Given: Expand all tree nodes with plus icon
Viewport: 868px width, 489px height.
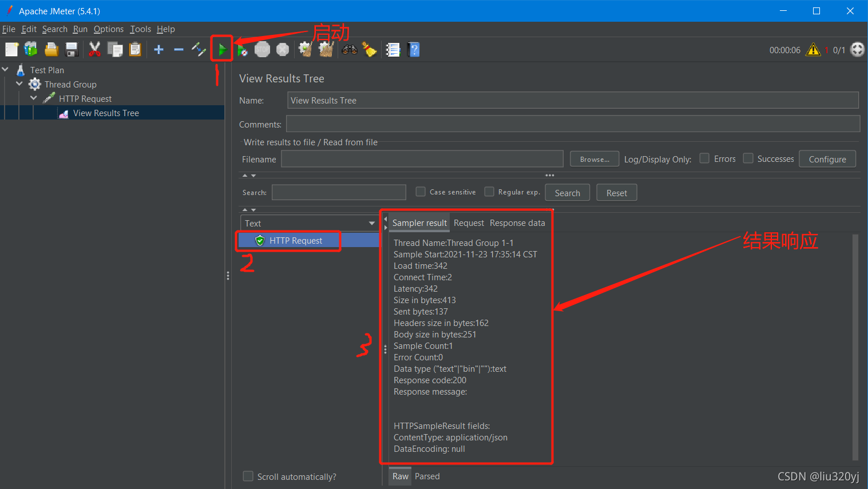Looking at the screenshot, I should [x=159, y=50].
